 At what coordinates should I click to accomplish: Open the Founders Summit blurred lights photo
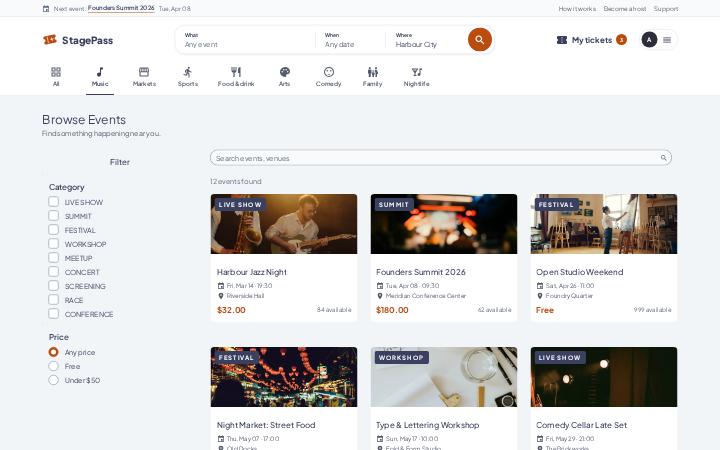click(444, 224)
